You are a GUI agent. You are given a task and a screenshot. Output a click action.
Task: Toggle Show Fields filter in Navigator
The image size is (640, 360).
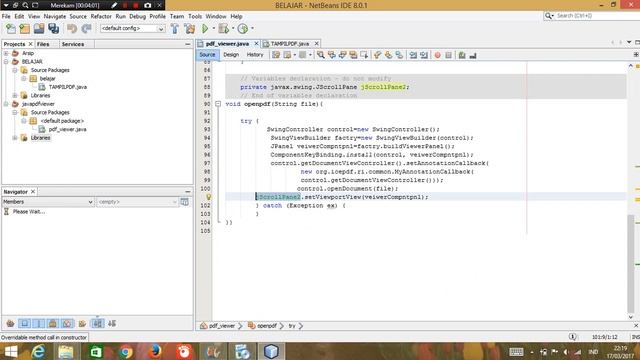point(24,324)
